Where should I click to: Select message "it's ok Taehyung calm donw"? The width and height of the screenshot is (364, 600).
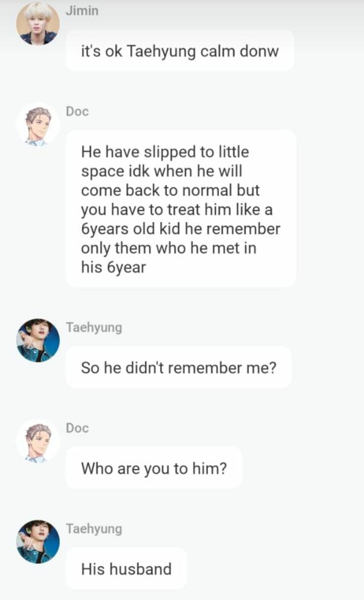pyautogui.click(x=180, y=51)
